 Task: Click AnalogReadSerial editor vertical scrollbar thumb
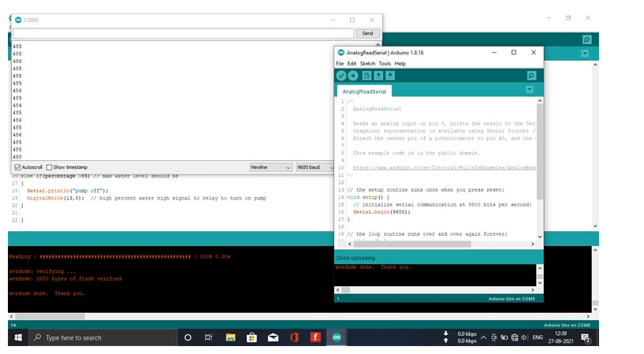(540, 152)
